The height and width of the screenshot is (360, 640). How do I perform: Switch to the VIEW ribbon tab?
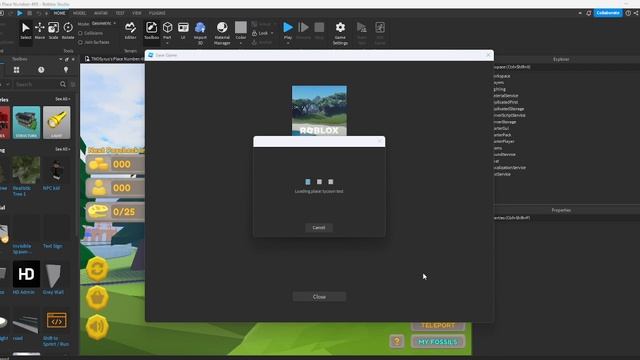pyautogui.click(x=137, y=13)
